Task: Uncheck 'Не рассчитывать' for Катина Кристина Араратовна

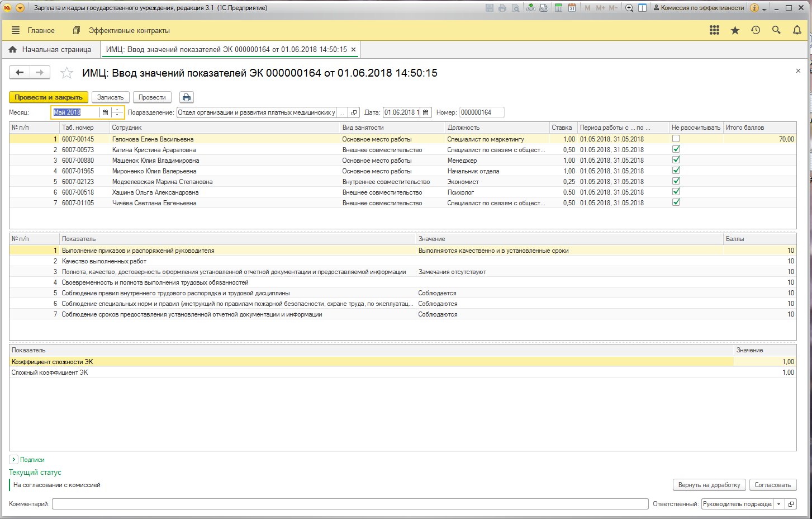Action: click(x=676, y=149)
